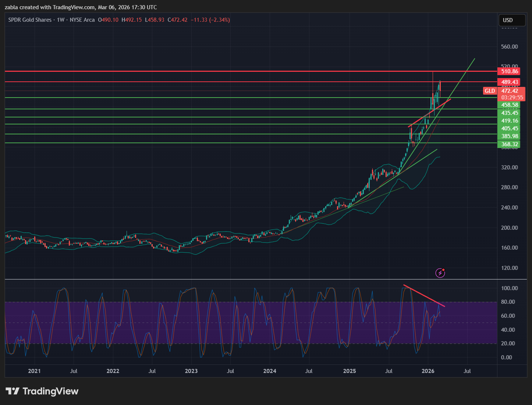
Task: Select the green 385.98 support label
Action: pyautogui.click(x=510, y=136)
